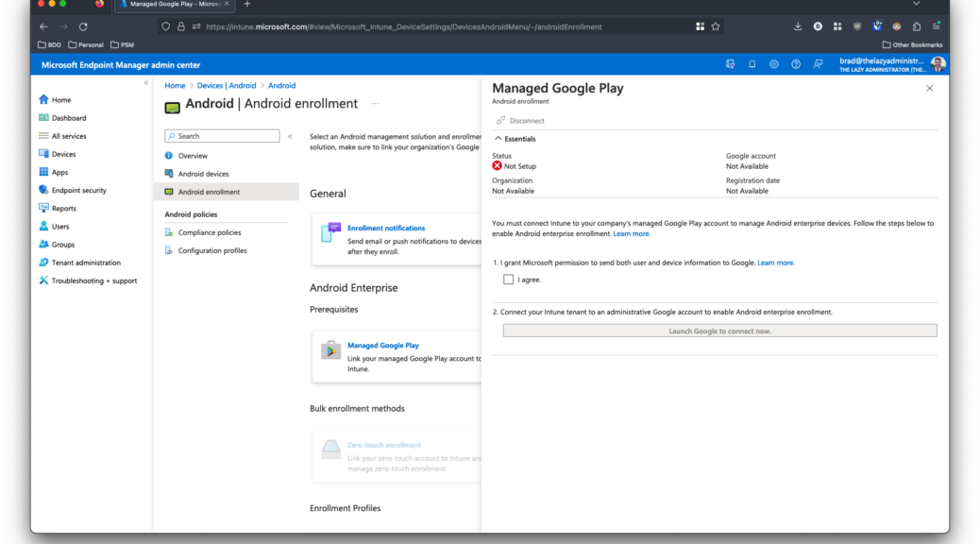Open the Personal bookmarks folder

pos(86,45)
